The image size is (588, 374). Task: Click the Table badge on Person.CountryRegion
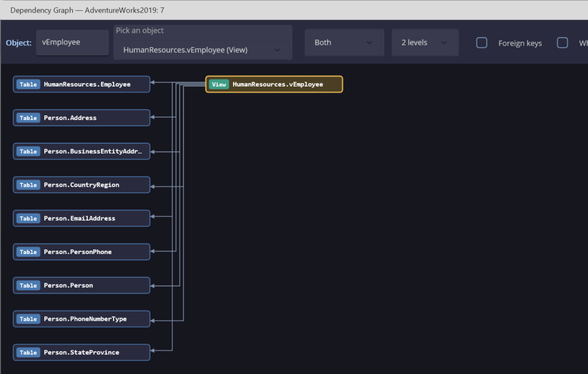point(28,185)
